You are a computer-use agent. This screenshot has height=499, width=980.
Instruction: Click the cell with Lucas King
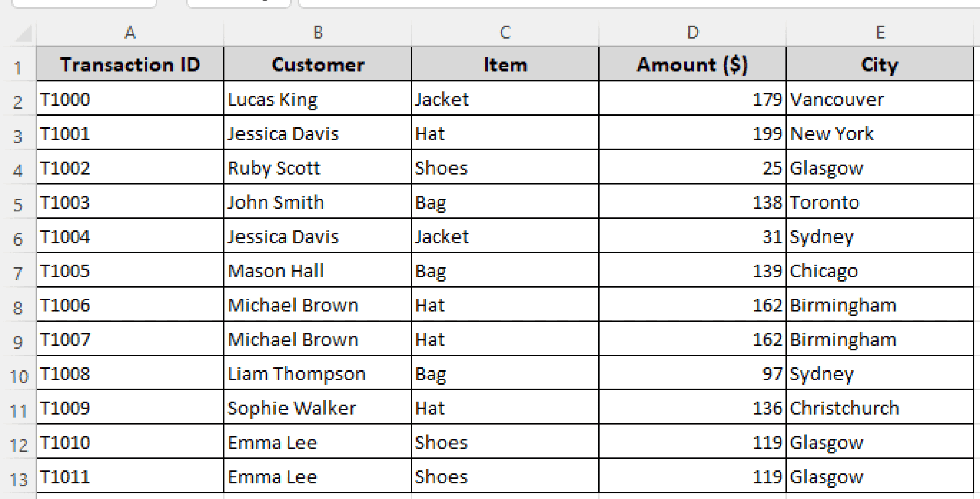point(317,99)
